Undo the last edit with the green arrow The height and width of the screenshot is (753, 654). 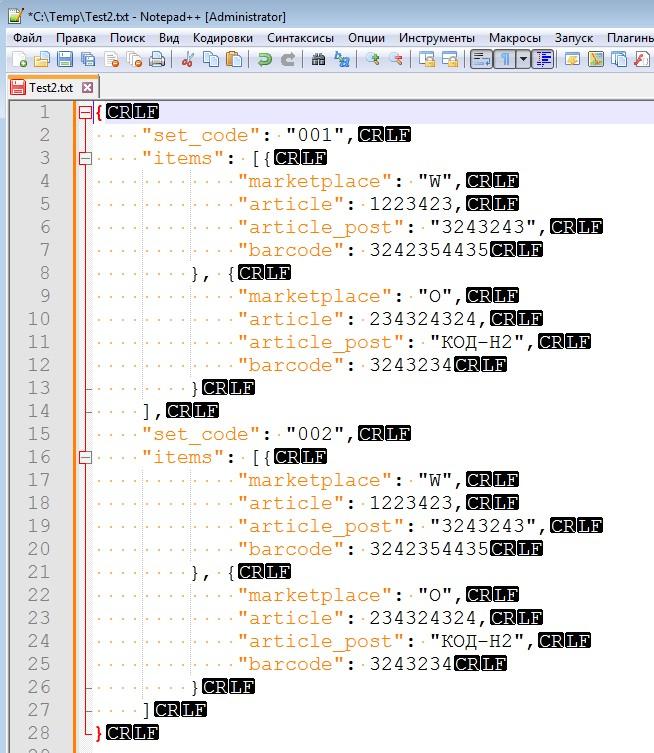[x=265, y=60]
